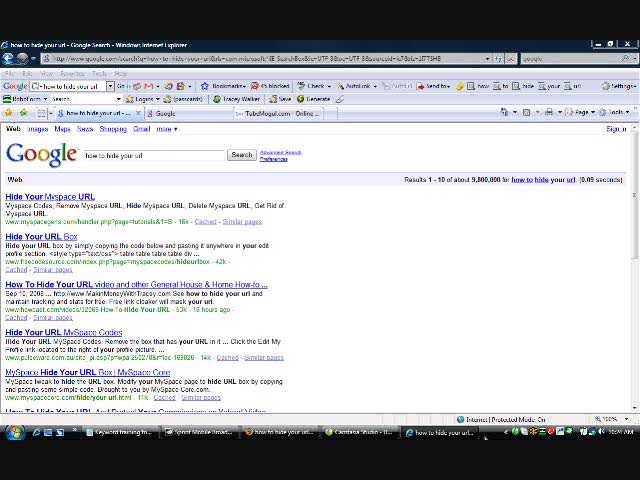Open RoboForm menu dropdown

26,99
